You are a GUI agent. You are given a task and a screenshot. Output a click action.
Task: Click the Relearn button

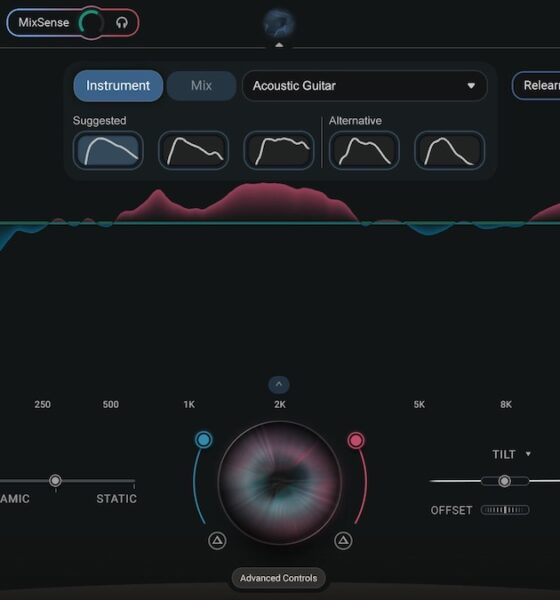click(x=537, y=85)
